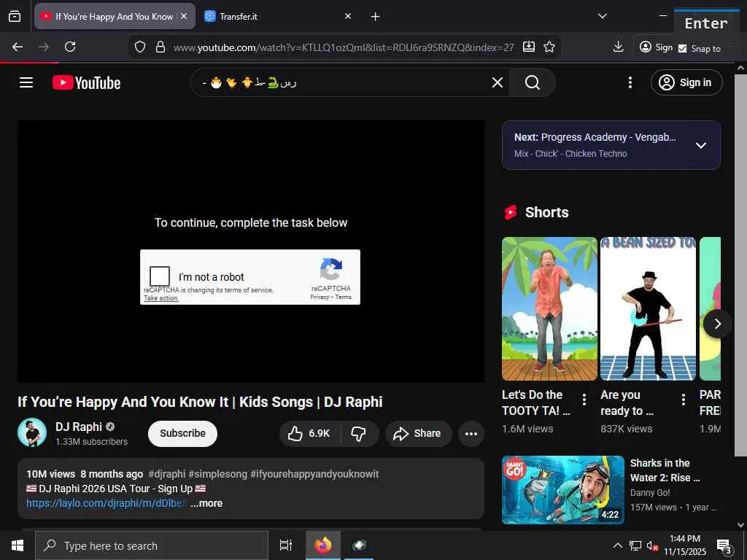Click the #simplesong hashtag

pyautogui.click(x=217, y=474)
